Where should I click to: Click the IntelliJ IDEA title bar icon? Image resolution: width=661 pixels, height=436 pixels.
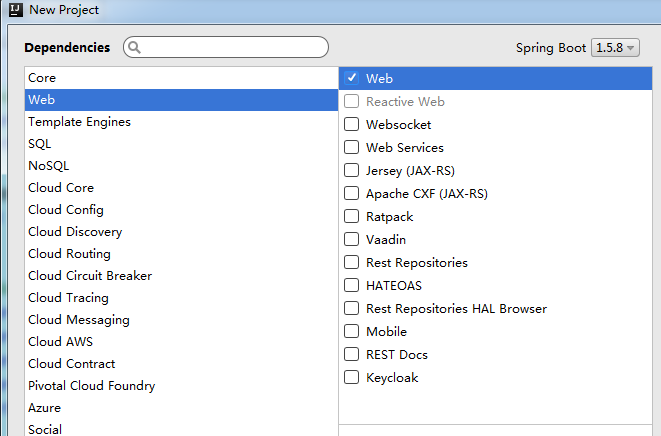click(x=16, y=9)
